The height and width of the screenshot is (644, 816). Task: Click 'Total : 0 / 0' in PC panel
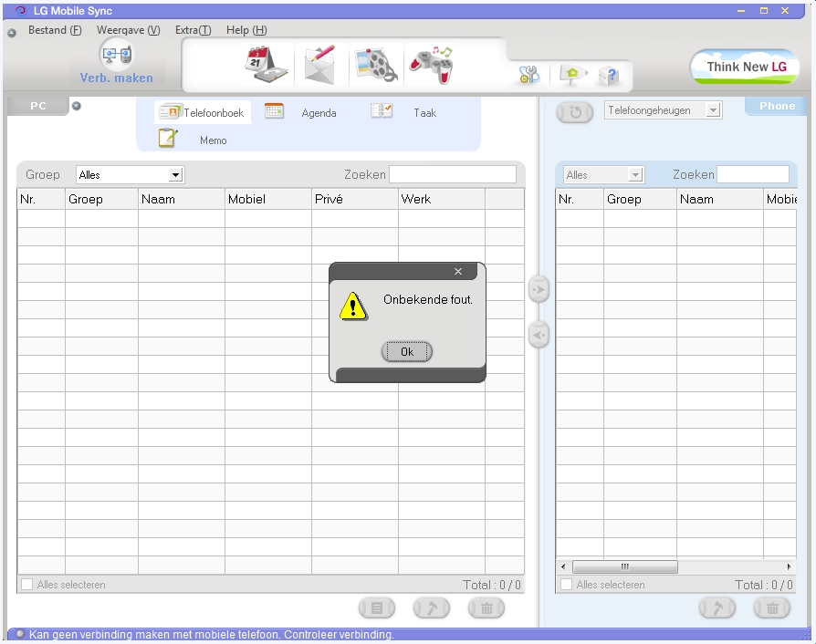(x=492, y=585)
